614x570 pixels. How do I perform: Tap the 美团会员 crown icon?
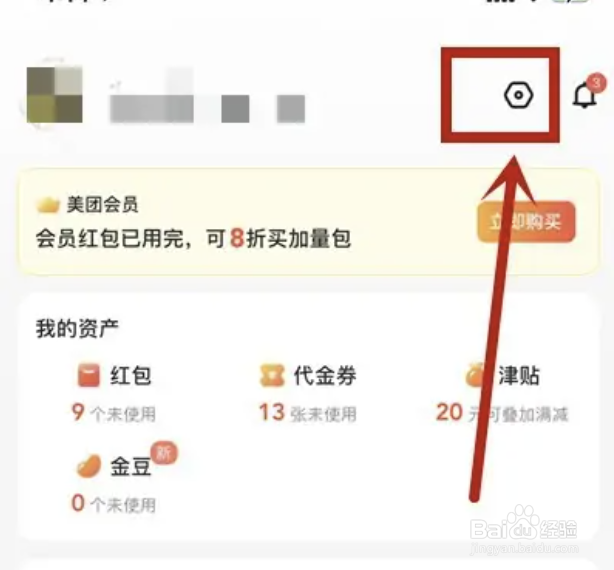pos(48,205)
